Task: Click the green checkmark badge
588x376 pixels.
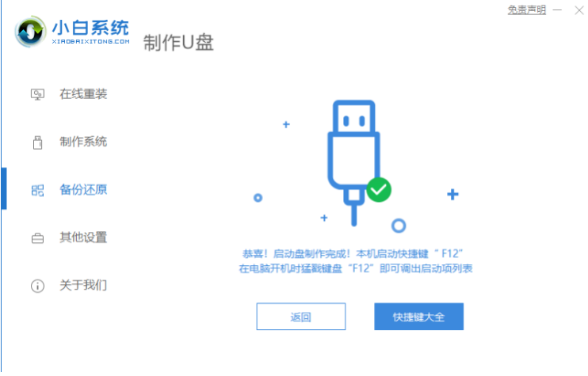Action: point(379,189)
